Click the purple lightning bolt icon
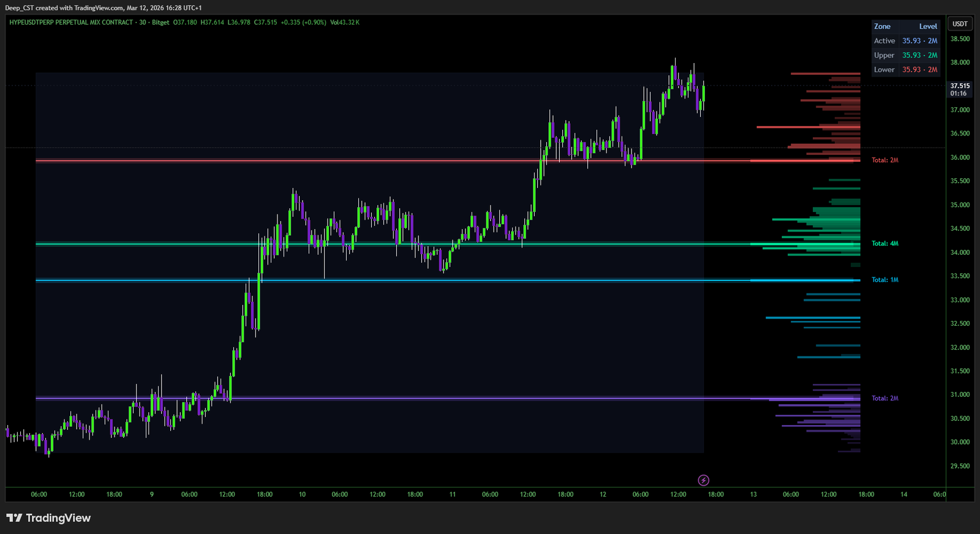The image size is (980, 534). (x=703, y=480)
